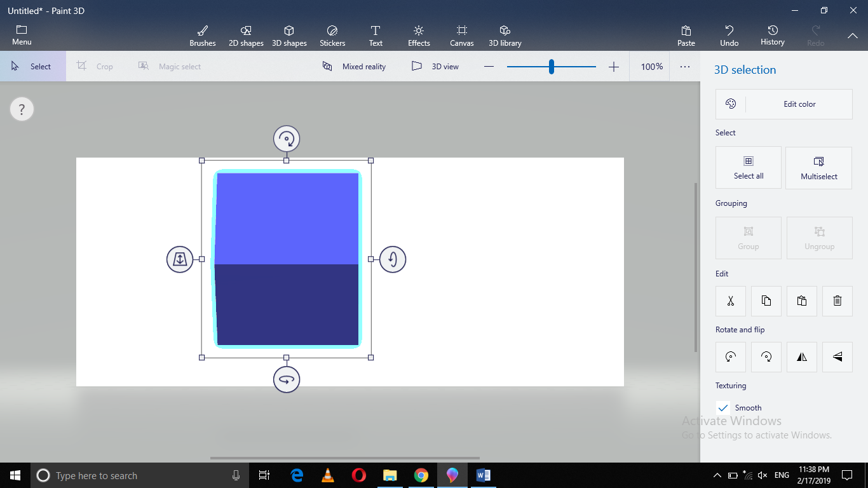
Task: Delete the selected object
Action: 837,301
